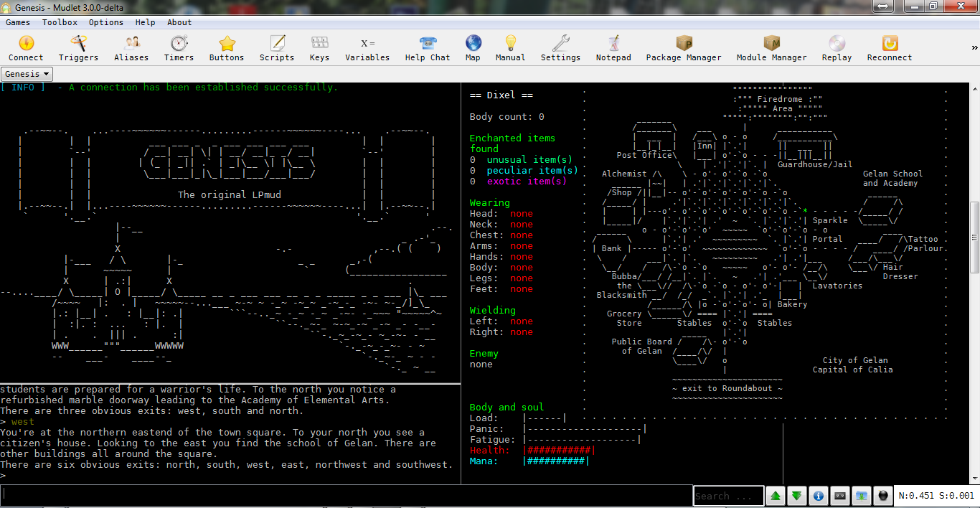Click the 'Wielding' heading
The image size is (980, 508).
[x=493, y=310]
